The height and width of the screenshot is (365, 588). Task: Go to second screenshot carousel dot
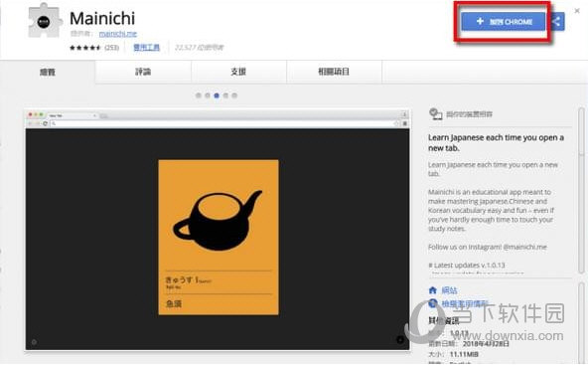point(208,95)
